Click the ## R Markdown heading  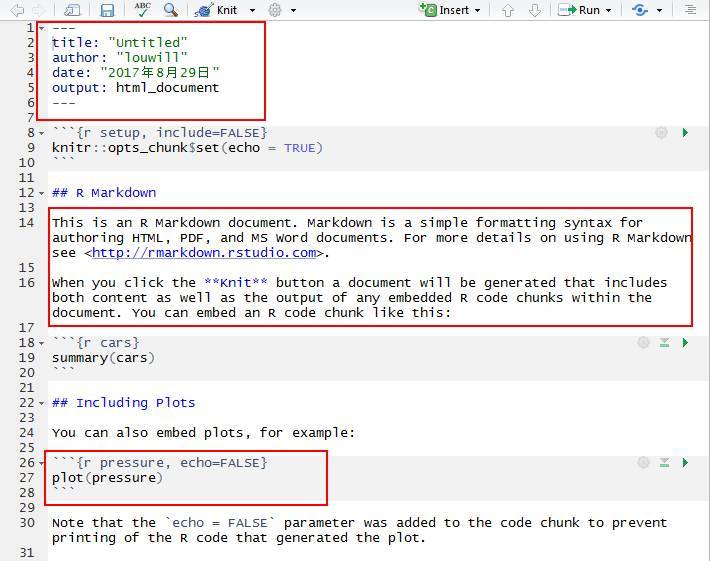pos(104,193)
